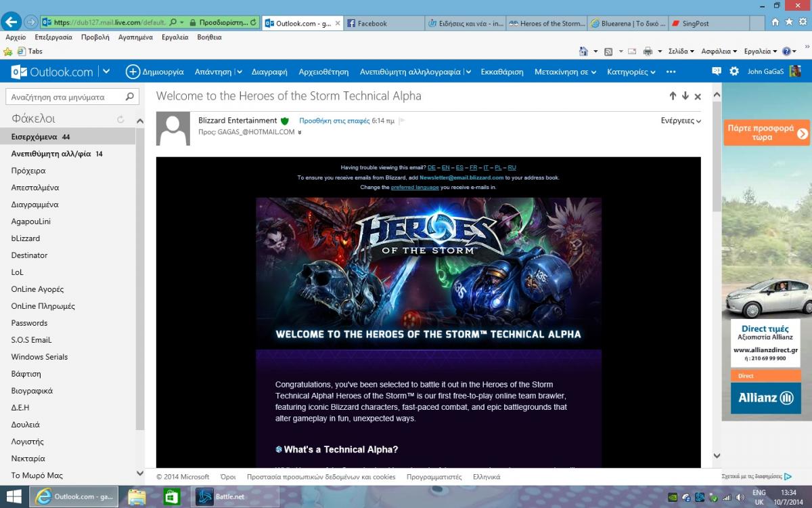Click the Ελληνικά language footer link

[487, 477]
